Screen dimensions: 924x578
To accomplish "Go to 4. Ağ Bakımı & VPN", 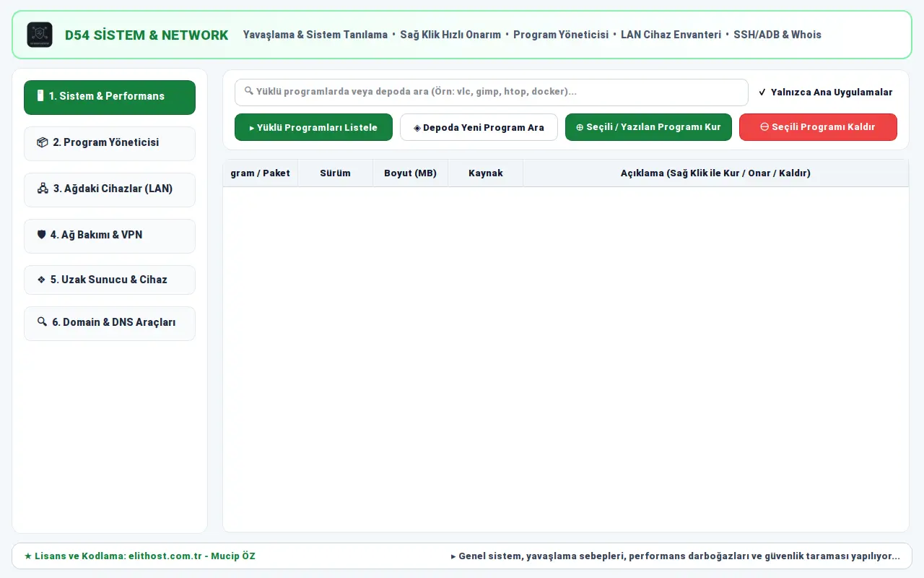I will (110, 236).
